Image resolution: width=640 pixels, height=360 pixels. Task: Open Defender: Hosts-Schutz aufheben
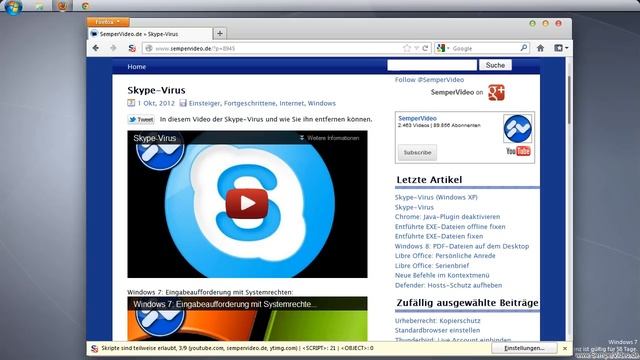[x=449, y=285]
